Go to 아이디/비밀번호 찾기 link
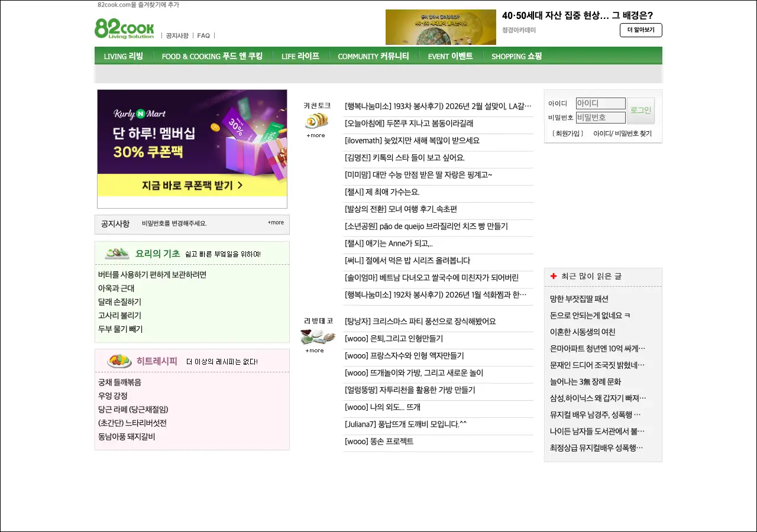 point(622,134)
